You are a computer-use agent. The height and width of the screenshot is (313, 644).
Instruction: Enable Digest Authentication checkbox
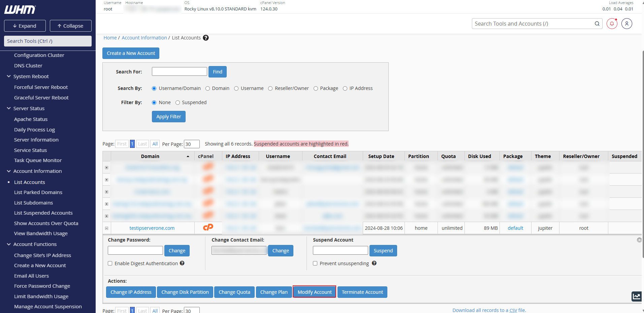point(110,263)
